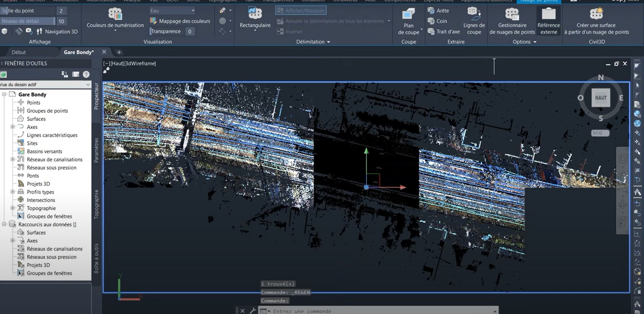Expand Axes node under Gare Bondy
Viewport: 644px width, 314px height.
(x=13, y=127)
